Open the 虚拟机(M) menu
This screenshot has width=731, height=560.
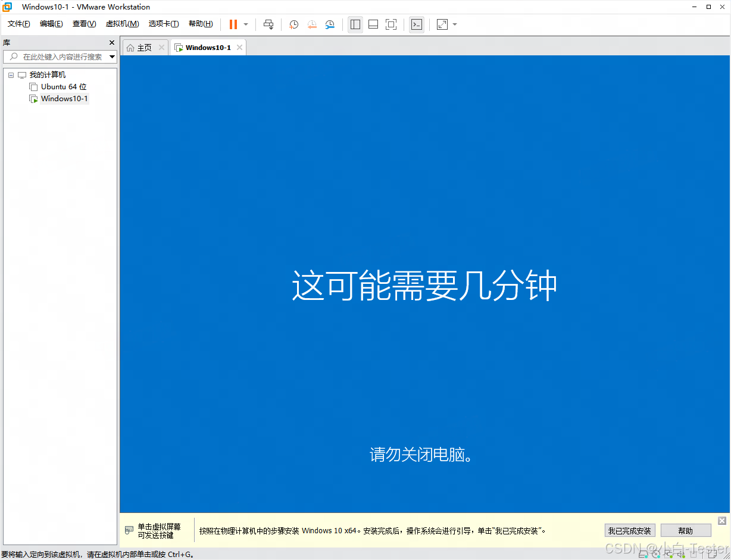coord(122,24)
